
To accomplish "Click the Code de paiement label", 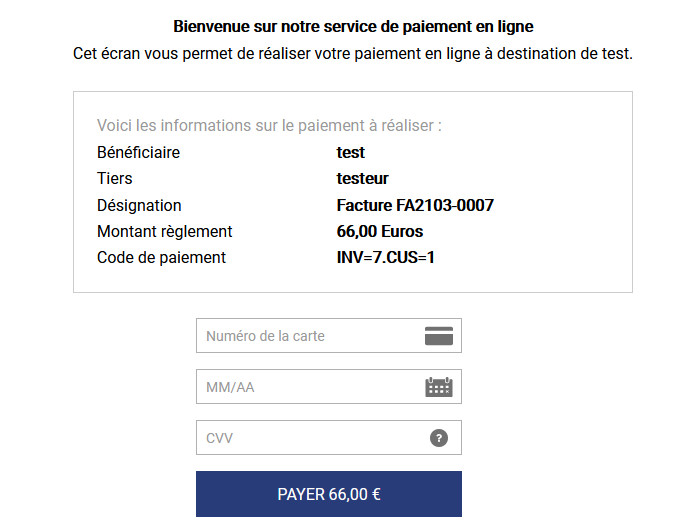I will coord(161,258).
